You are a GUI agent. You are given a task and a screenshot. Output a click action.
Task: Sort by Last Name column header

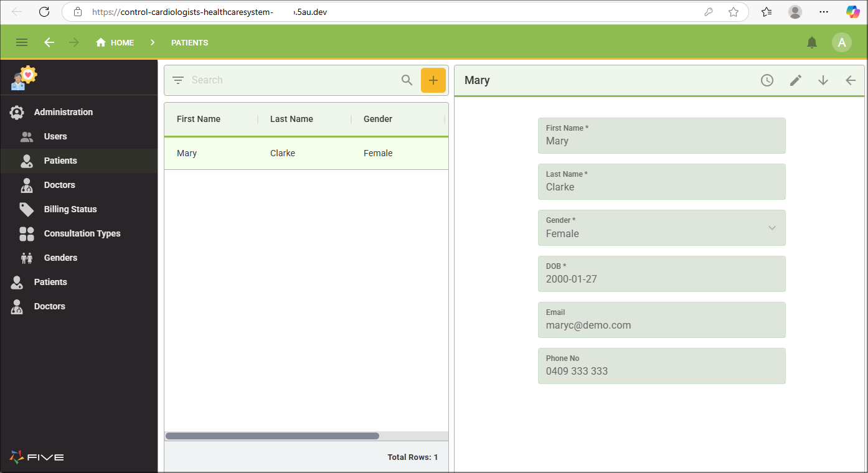[291, 119]
